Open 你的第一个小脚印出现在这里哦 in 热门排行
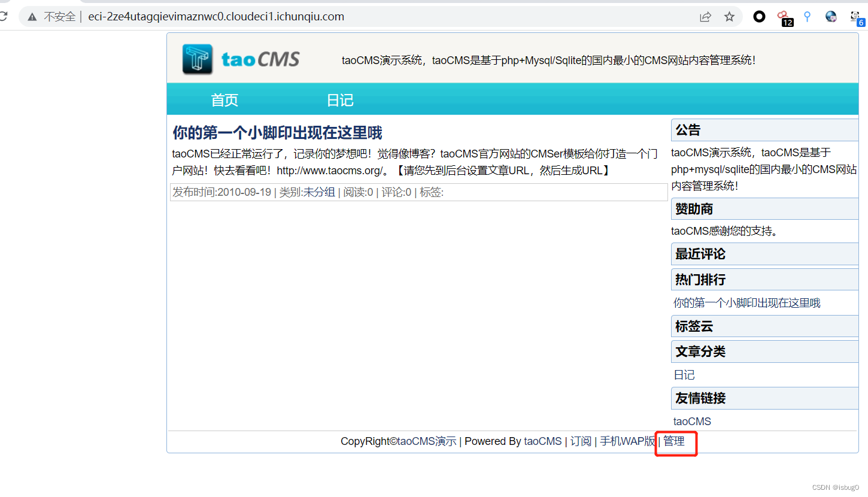Viewport: 868px width, 497px height. point(746,303)
